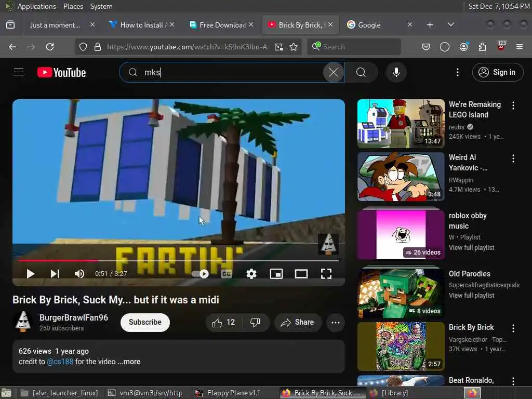Like the video
The width and height of the screenshot is (532, 399).
(224, 322)
